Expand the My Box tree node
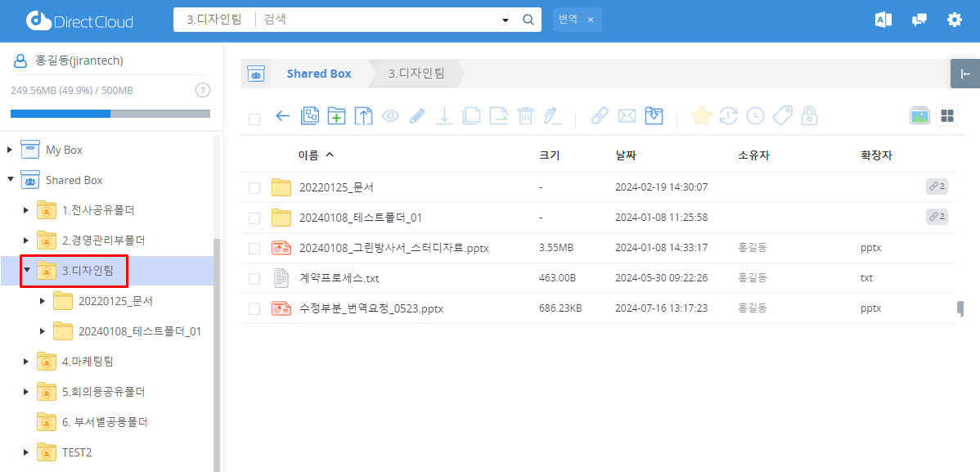980x472 pixels. (10, 150)
